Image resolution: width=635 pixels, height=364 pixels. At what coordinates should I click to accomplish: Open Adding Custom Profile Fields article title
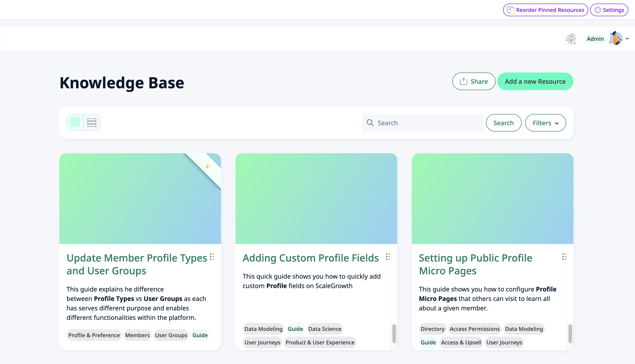tap(311, 258)
